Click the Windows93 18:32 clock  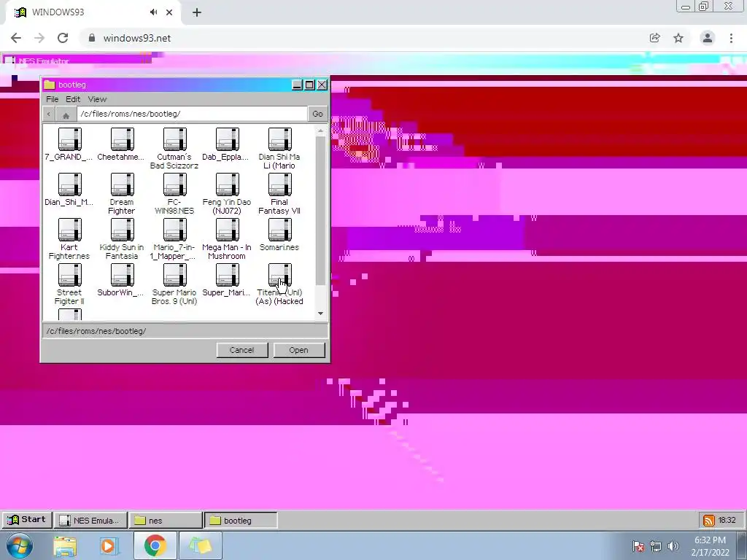(727, 520)
